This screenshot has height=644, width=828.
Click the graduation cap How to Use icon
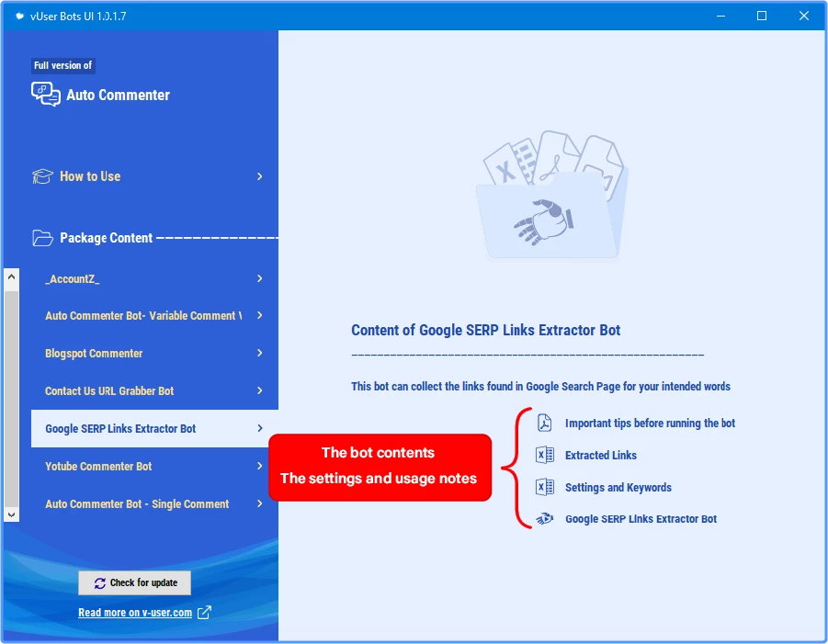pos(42,176)
